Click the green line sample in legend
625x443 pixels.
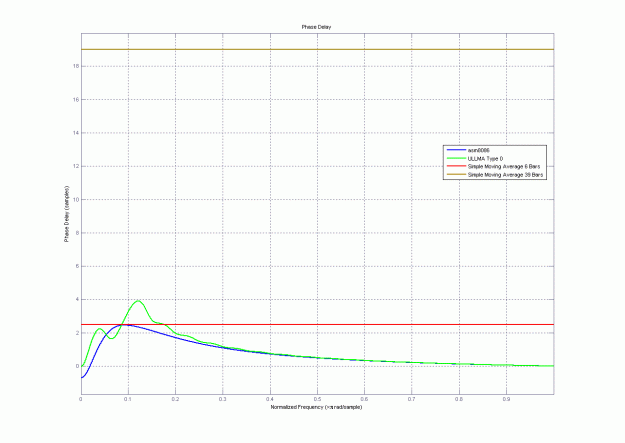[456, 158]
